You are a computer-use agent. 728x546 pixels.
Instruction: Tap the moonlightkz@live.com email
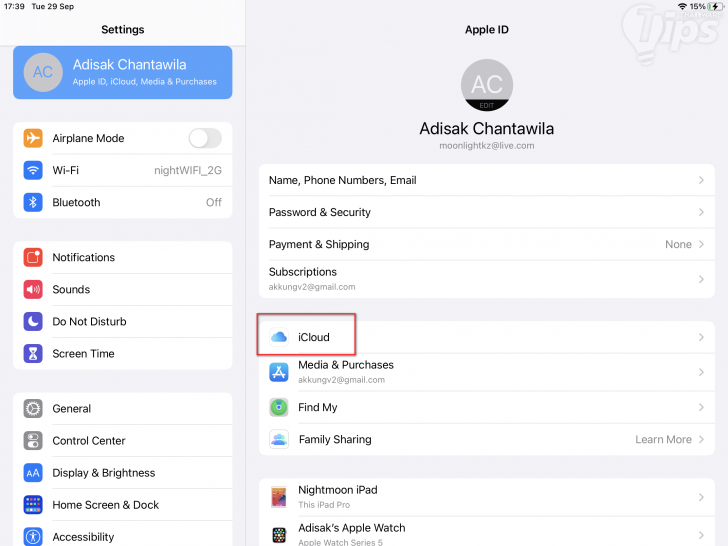pyautogui.click(x=487, y=146)
